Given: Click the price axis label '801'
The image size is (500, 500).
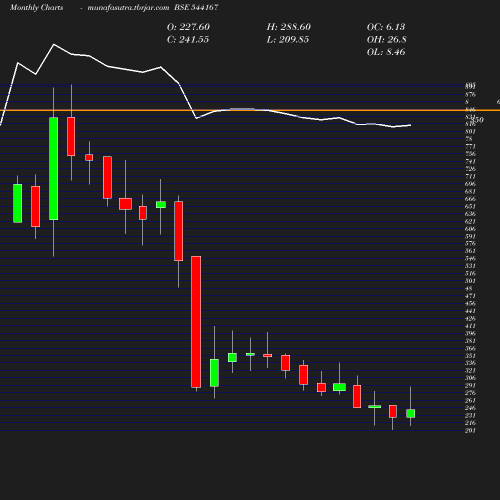Looking at the screenshot, I should 470,131.
